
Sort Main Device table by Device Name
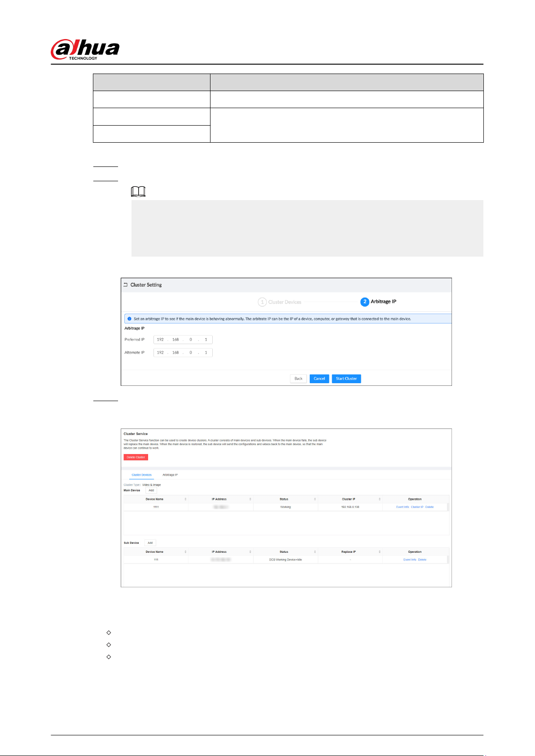tap(185, 499)
